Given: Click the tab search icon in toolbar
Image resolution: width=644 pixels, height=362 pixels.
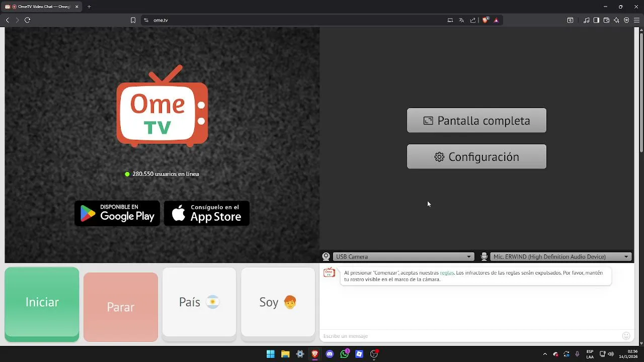Looking at the screenshot, I should pos(570,20).
